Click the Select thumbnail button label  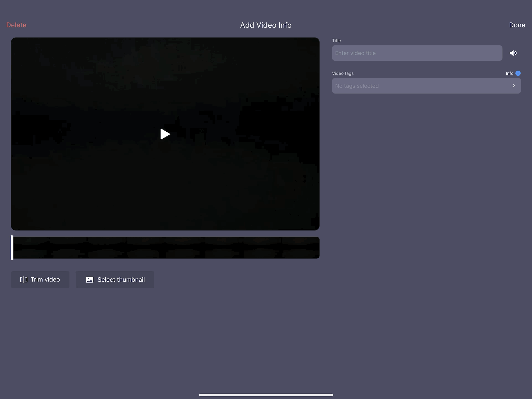(x=121, y=280)
